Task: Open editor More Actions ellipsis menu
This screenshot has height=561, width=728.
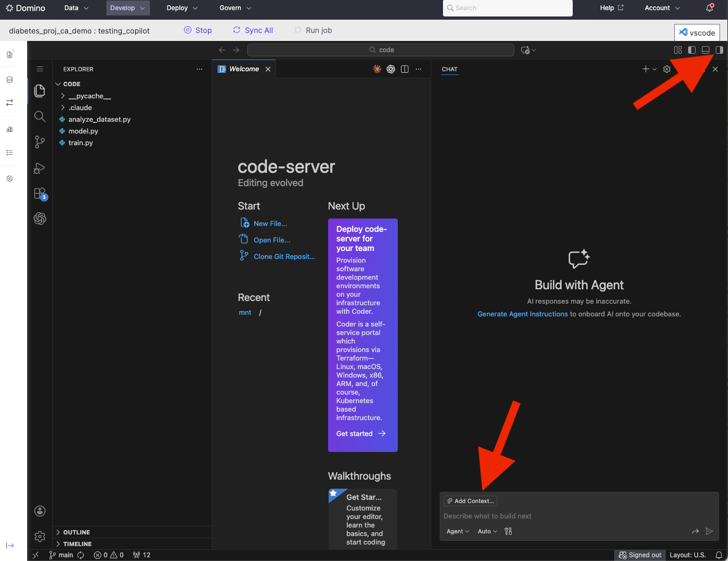Action: tap(419, 69)
